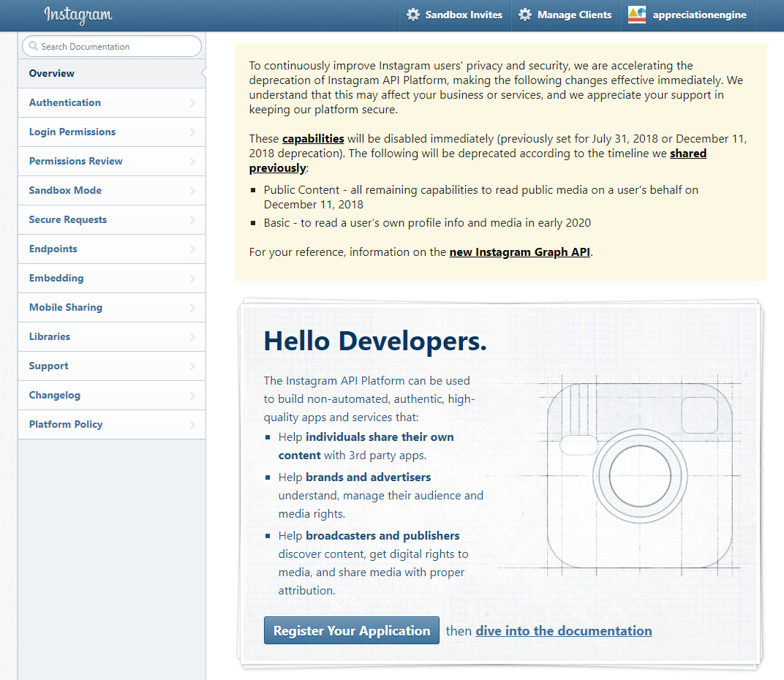Expand Changelog with its chevron arrow
The image size is (784, 680).
pos(192,396)
